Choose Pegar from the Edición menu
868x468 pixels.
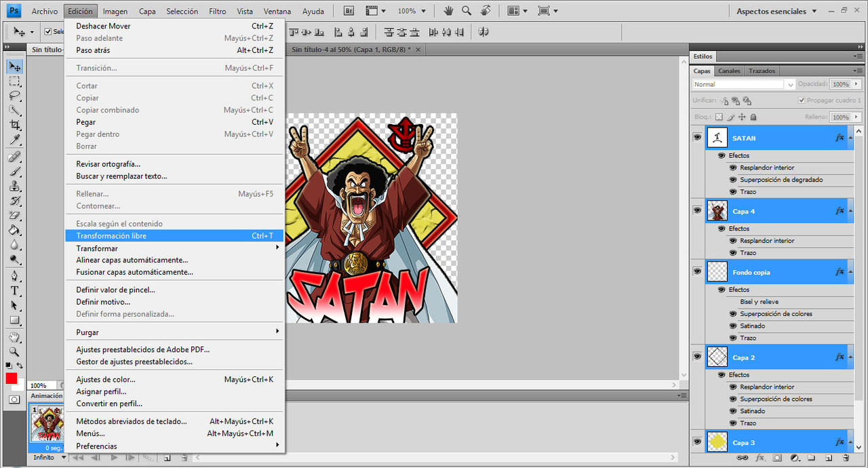pos(175,122)
